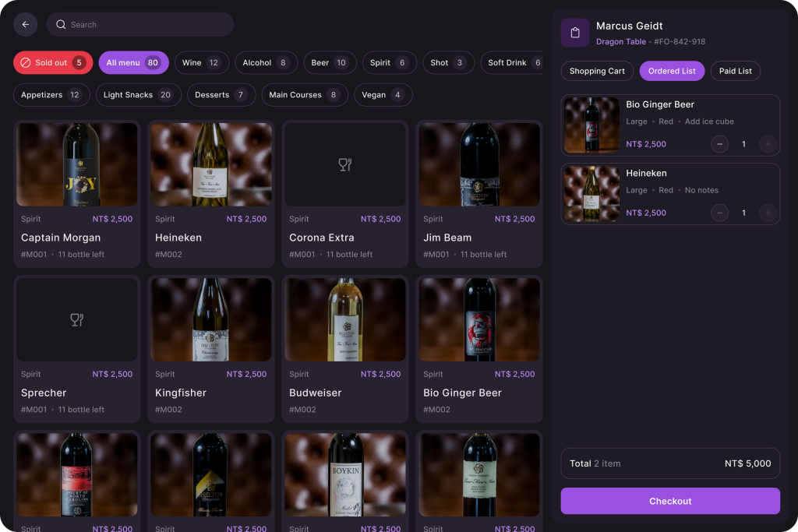Click the Corona Extra title
Image resolution: width=798 pixels, height=532 pixels.
[x=322, y=238]
